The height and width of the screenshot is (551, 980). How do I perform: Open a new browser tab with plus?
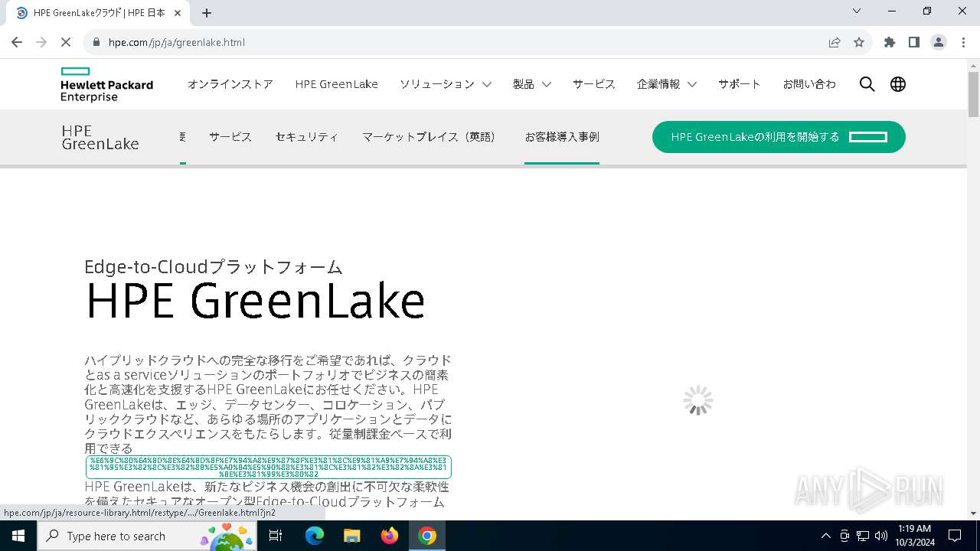click(x=207, y=13)
